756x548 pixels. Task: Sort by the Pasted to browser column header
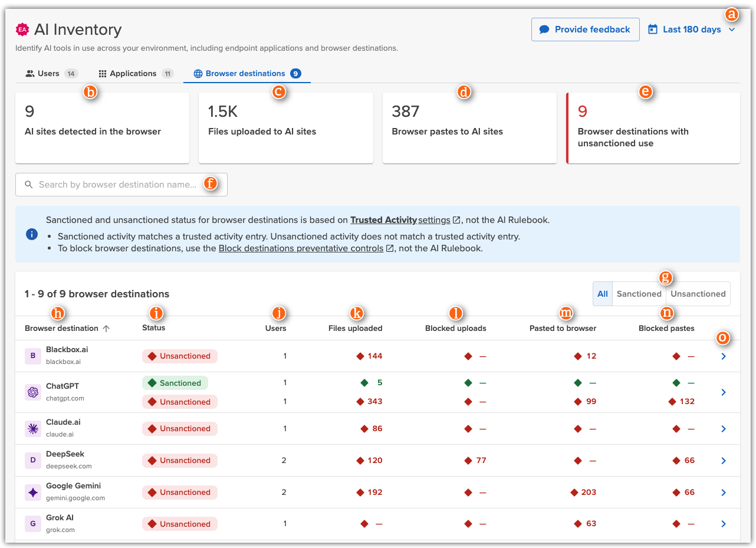[x=563, y=328]
